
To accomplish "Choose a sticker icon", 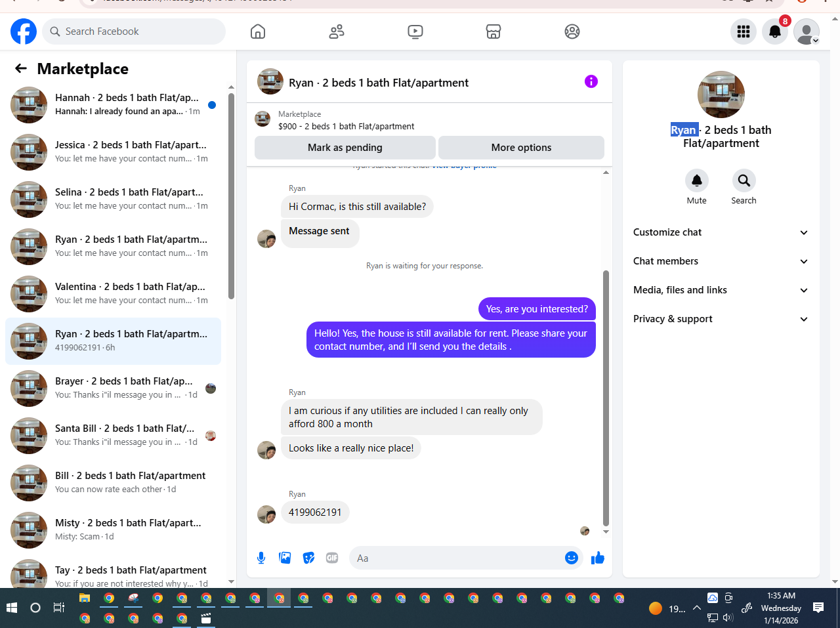I will (x=308, y=558).
